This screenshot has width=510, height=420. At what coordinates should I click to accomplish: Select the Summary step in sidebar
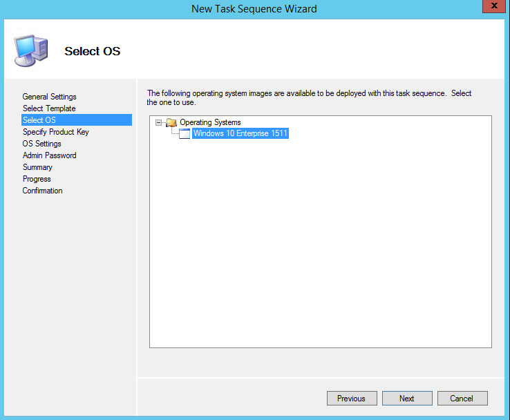click(x=37, y=167)
